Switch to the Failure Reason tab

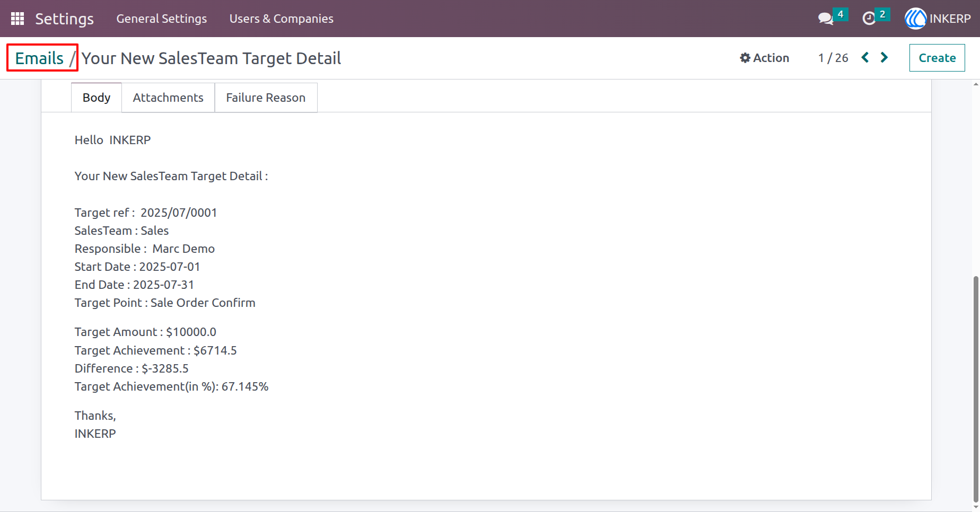(266, 98)
